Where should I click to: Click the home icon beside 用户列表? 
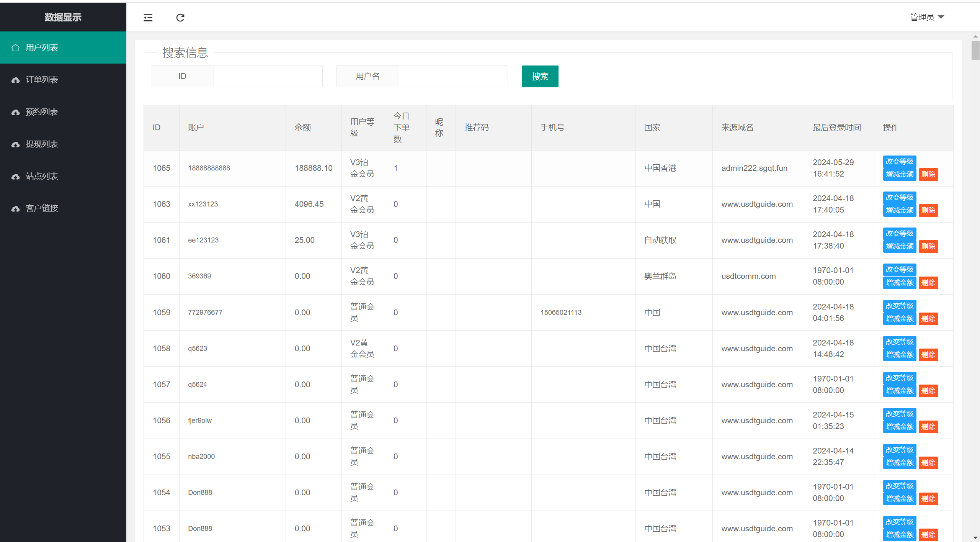(15, 47)
